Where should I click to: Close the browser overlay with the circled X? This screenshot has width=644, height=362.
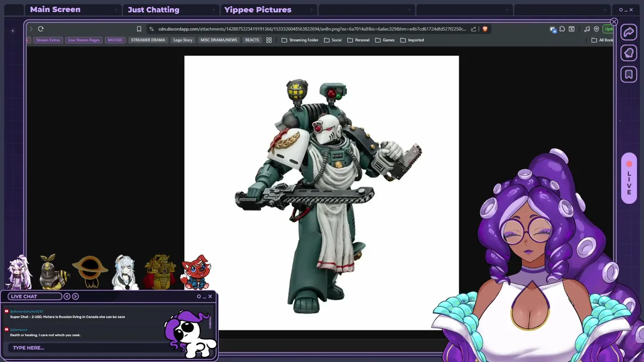614,22
